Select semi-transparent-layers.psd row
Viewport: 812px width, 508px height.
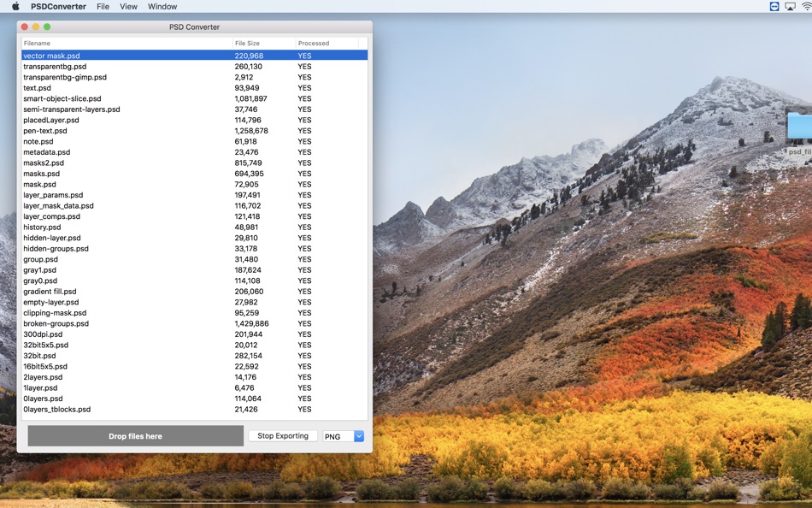195,109
